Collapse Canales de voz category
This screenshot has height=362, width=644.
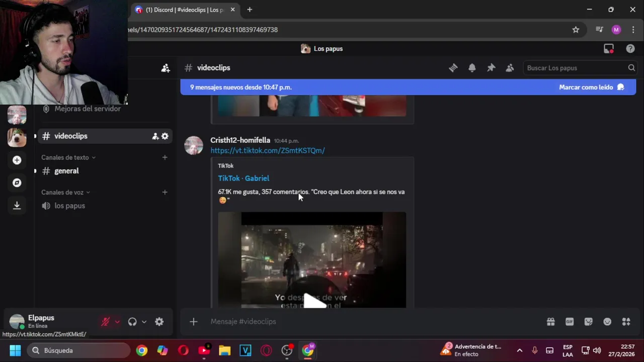(66, 192)
